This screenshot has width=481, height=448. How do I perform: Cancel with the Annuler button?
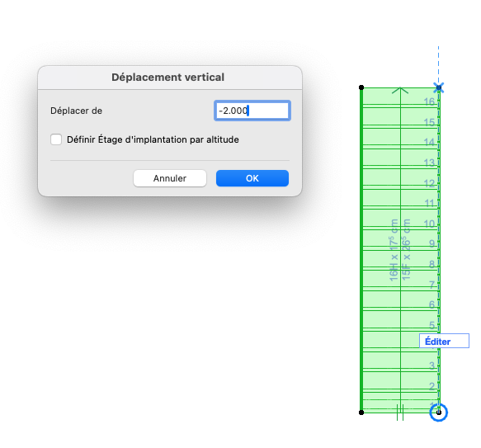[x=170, y=178]
